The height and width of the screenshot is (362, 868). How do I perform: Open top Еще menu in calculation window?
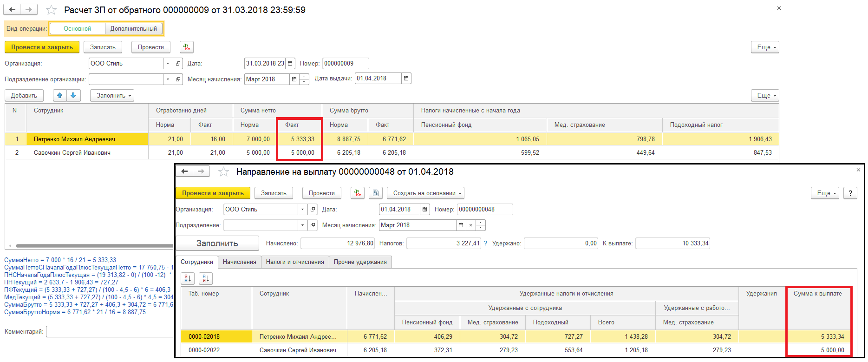tap(765, 47)
